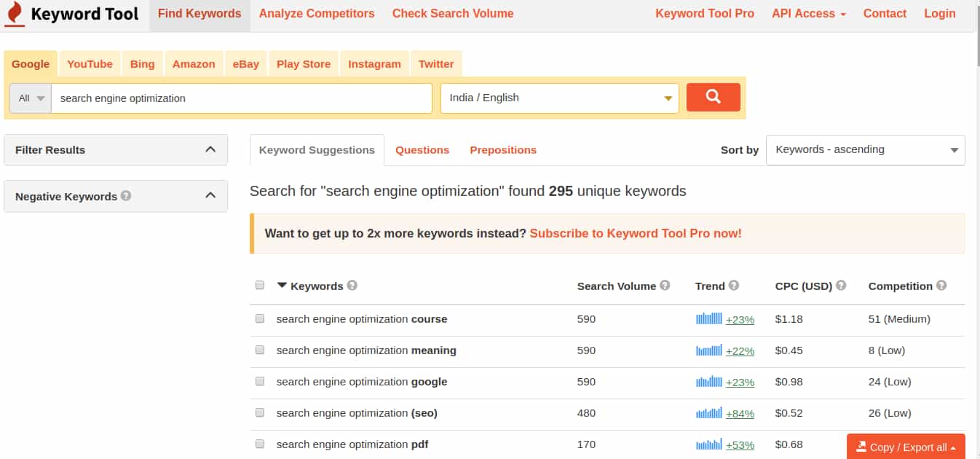Select the Google platform tab
The image size is (980, 459).
[x=31, y=63]
